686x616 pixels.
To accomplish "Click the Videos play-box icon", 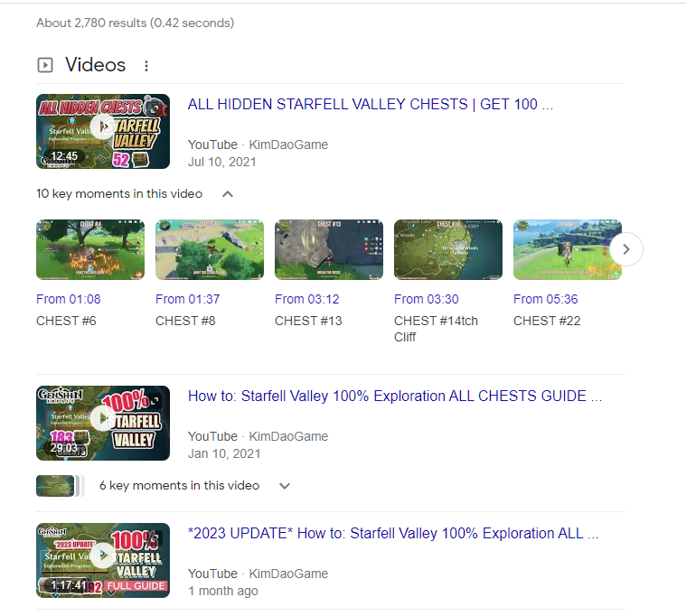I will pyautogui.click(x=45, y=65).
